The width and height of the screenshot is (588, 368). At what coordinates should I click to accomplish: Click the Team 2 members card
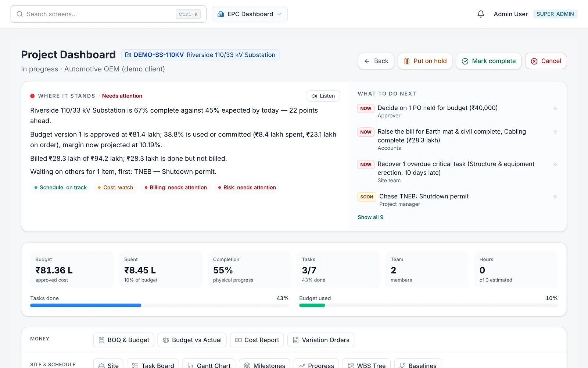pyautogui.click(x=427, y=270)
